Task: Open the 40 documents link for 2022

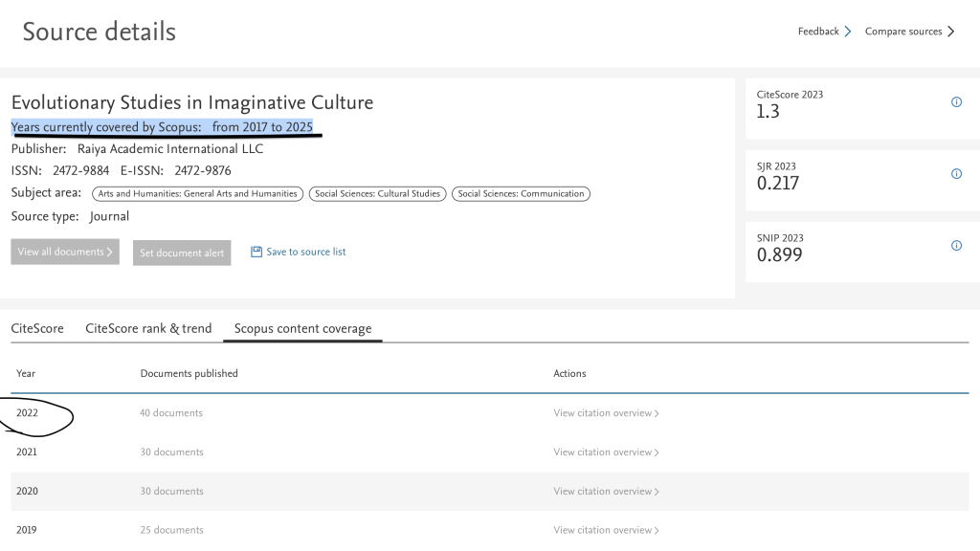Action: click(x=171, y=413)
